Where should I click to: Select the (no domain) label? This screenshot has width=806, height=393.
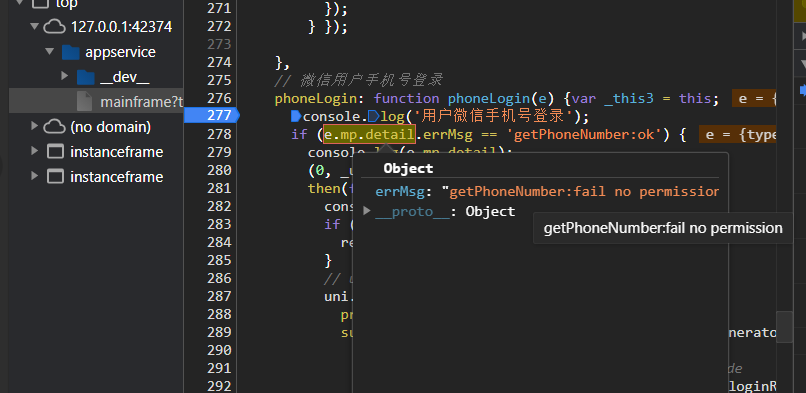[111, 126]
